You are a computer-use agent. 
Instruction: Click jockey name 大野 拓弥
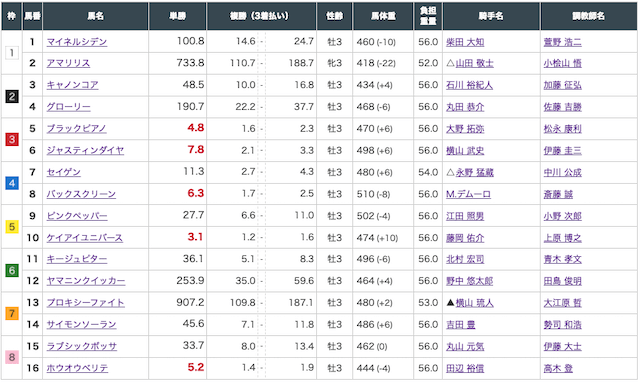(x=465, y=129)
